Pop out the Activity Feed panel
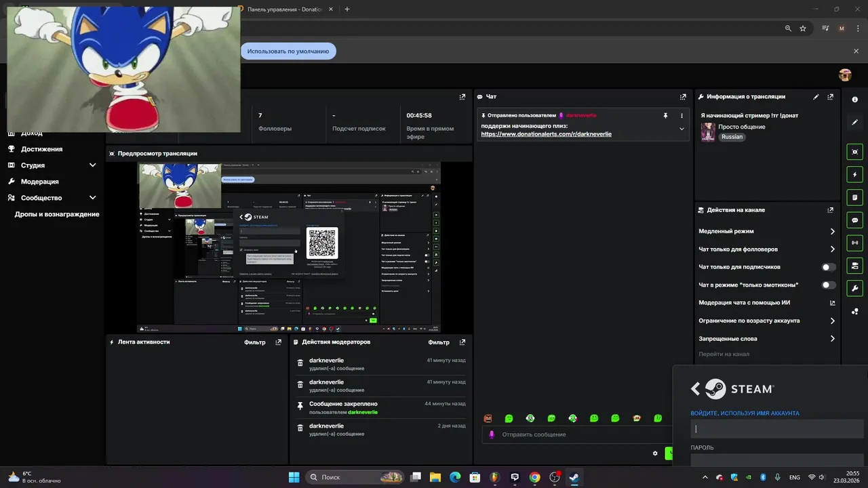 tap(278, 342)
